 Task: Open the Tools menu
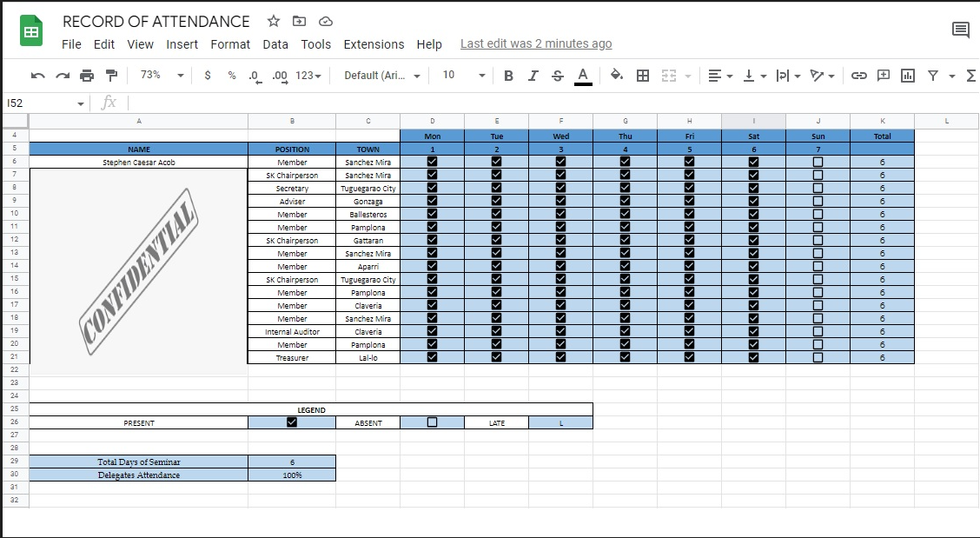pos(315,44)
